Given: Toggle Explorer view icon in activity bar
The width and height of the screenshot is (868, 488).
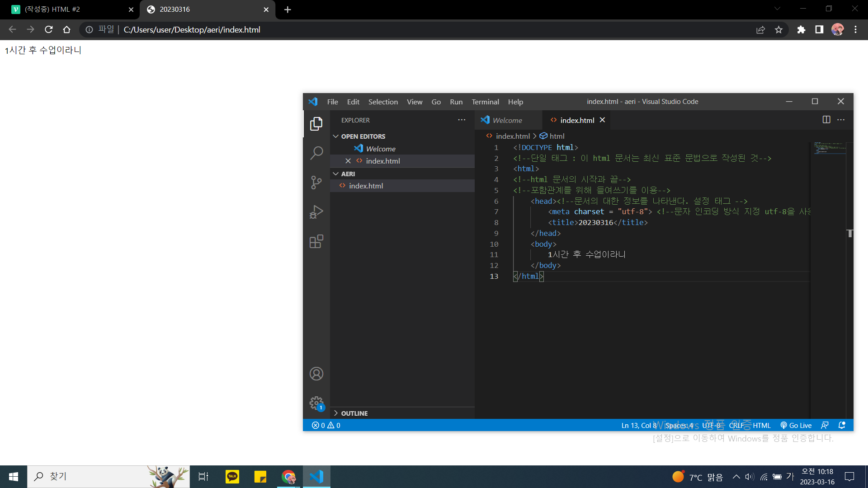Looking at the screenshot, I should 316,123.
